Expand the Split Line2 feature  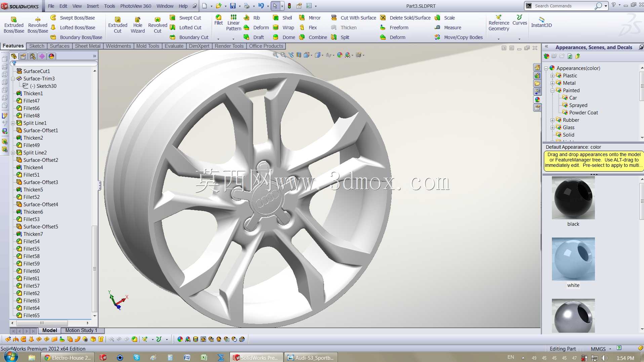click(13, 153)
